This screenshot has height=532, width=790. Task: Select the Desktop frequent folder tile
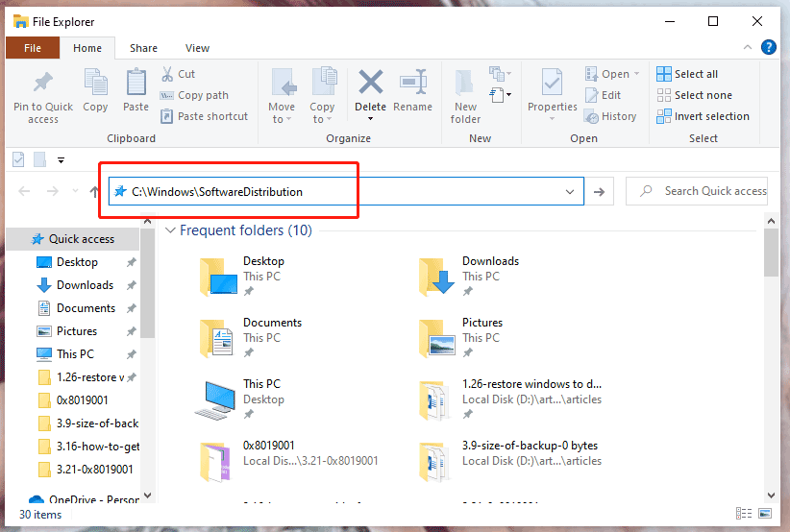(x=242, y=277)
